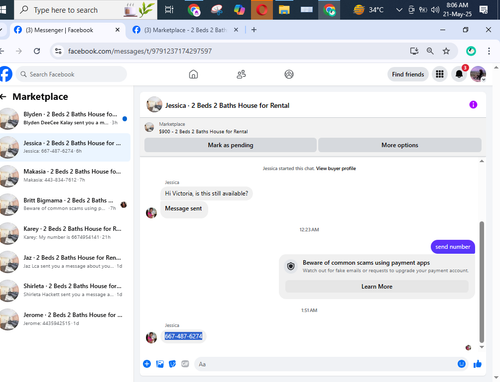This screenshot has height=382, width=500.
Task: Click the chat scroll down arrow
Action: [x=482, y=347]
